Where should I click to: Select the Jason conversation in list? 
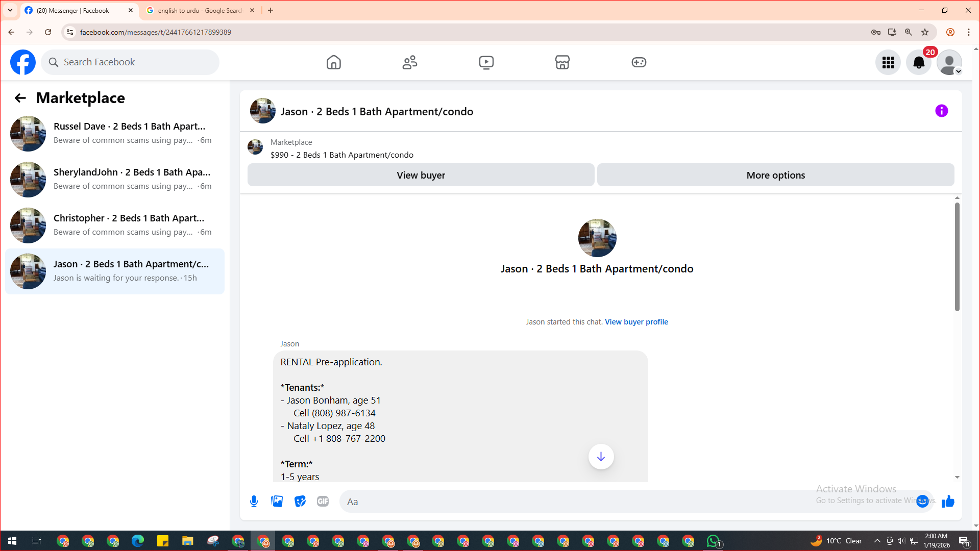coord(115,271)
